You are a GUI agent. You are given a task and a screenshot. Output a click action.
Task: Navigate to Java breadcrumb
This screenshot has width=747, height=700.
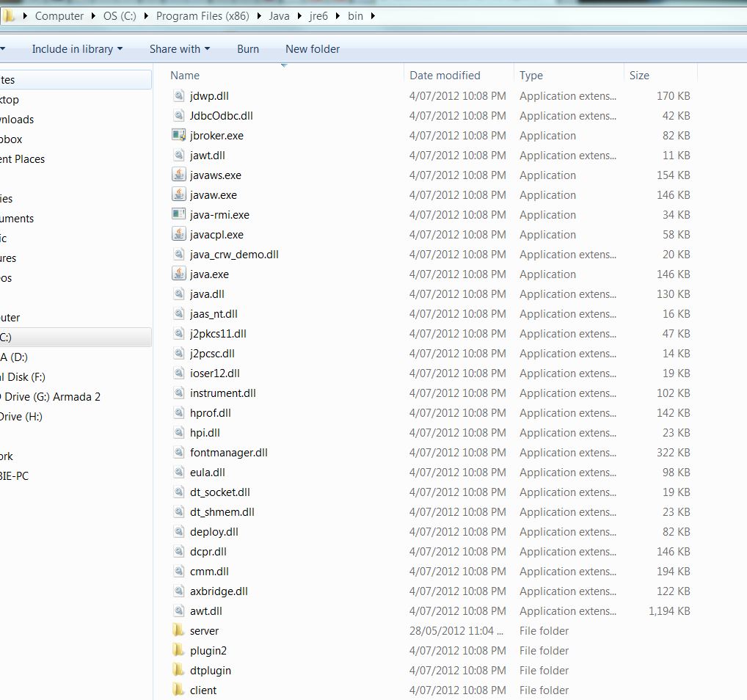279,16
